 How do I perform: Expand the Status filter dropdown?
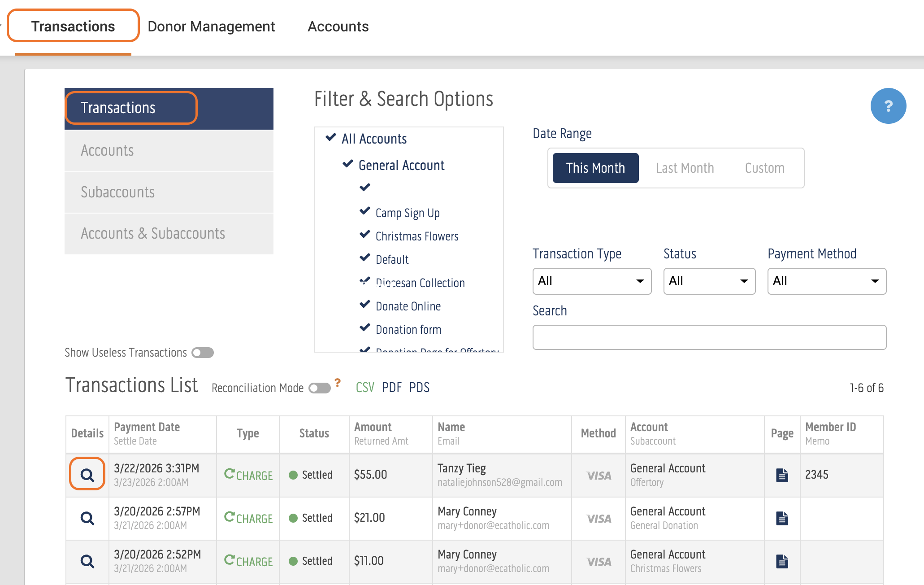709,281
